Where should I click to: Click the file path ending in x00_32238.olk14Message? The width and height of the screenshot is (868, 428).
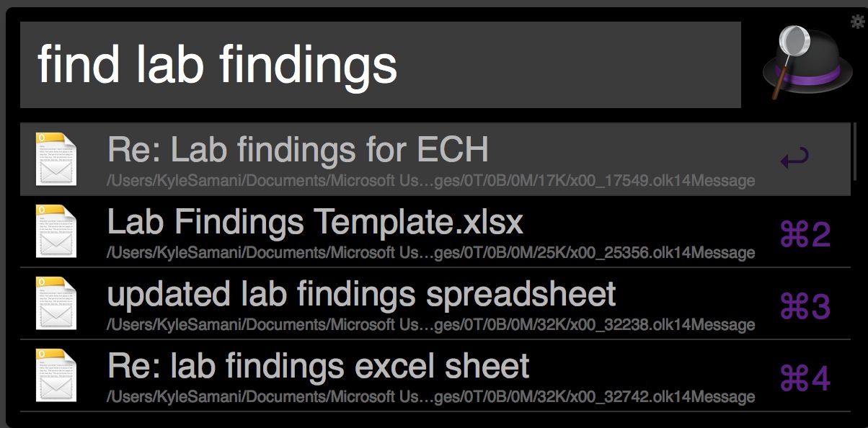430,325
